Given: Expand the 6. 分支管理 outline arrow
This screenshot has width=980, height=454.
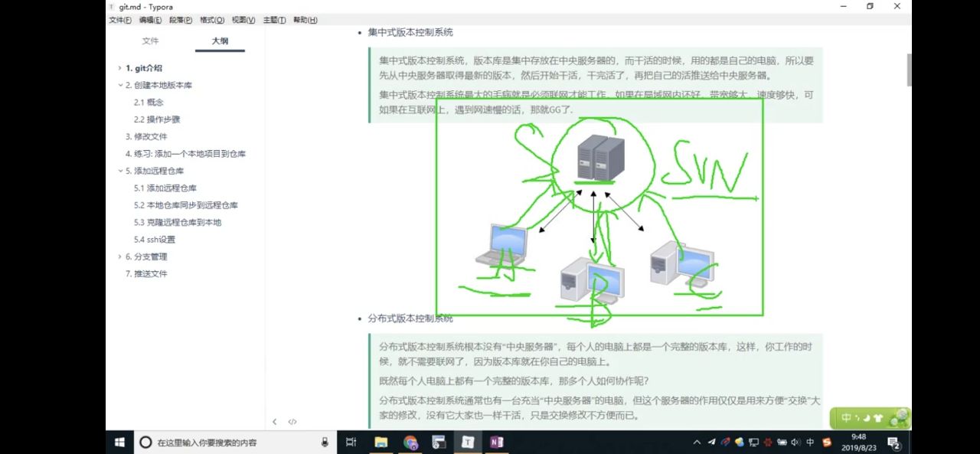Looking at the screenshot, I should tap(119, 256).
